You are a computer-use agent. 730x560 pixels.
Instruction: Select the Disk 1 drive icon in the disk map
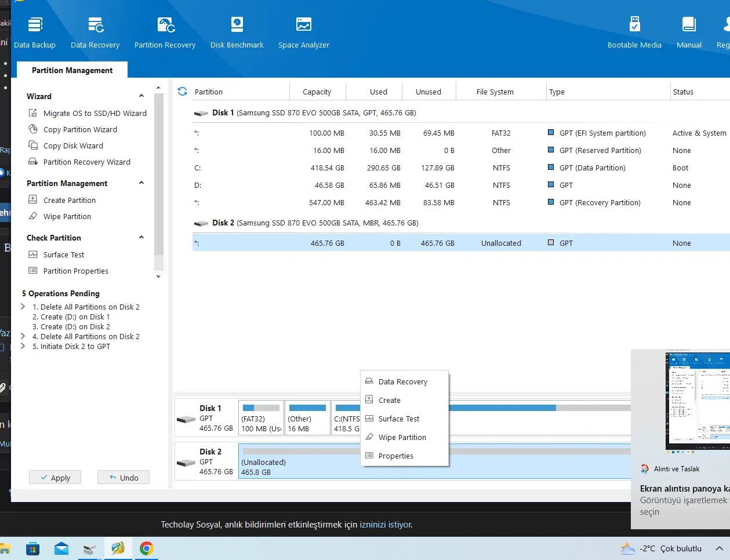pos(186,419)
